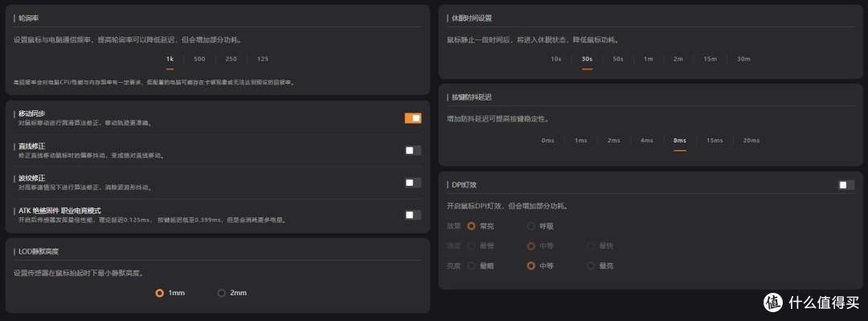Choose 1ms debounce delay

pos(581,140)
